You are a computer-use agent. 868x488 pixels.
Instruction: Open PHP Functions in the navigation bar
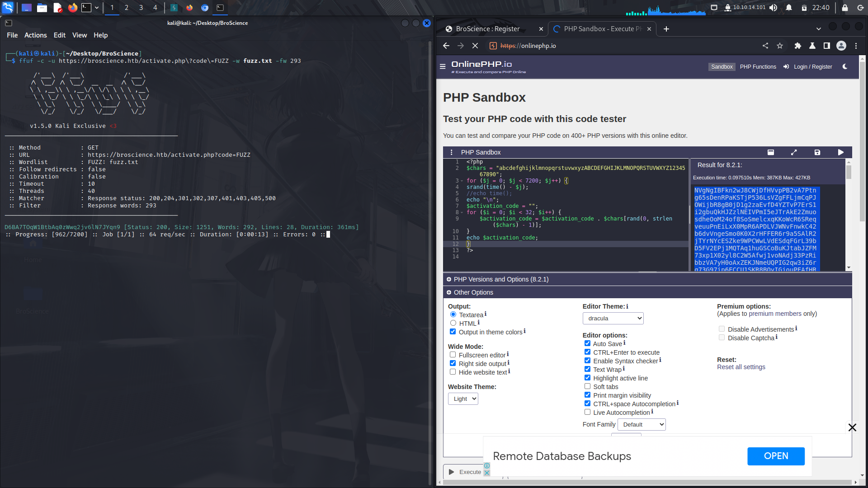click(x=758, y=66)
